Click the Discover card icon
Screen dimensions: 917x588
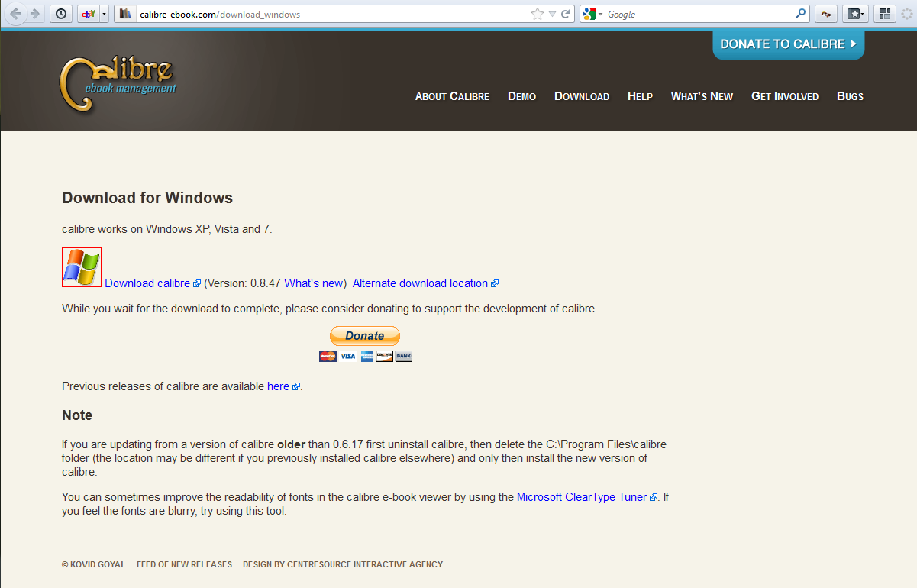pos(385,356)
